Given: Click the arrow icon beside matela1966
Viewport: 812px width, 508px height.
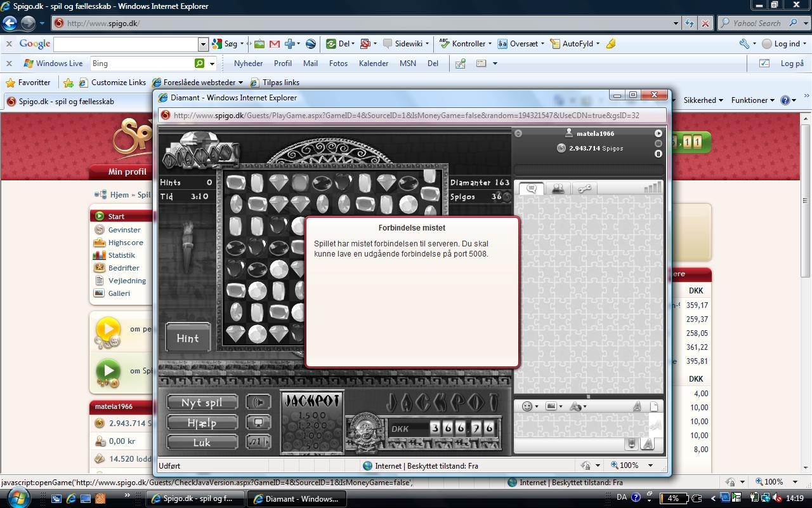Looking at the screenshot, I should (x=658, y=133).
